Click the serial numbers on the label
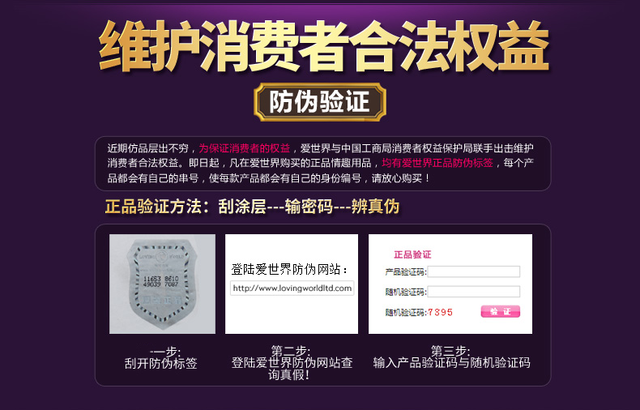 click(161, 281)
